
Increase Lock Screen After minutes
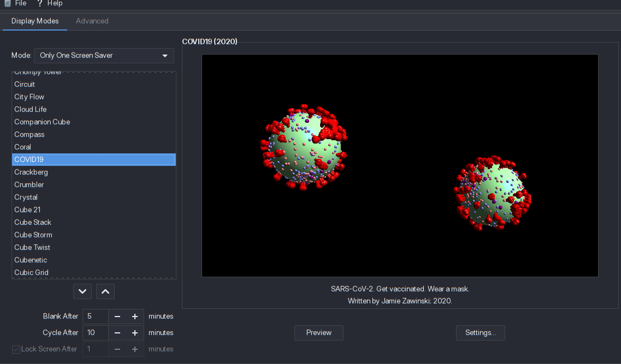click(135, 349)
